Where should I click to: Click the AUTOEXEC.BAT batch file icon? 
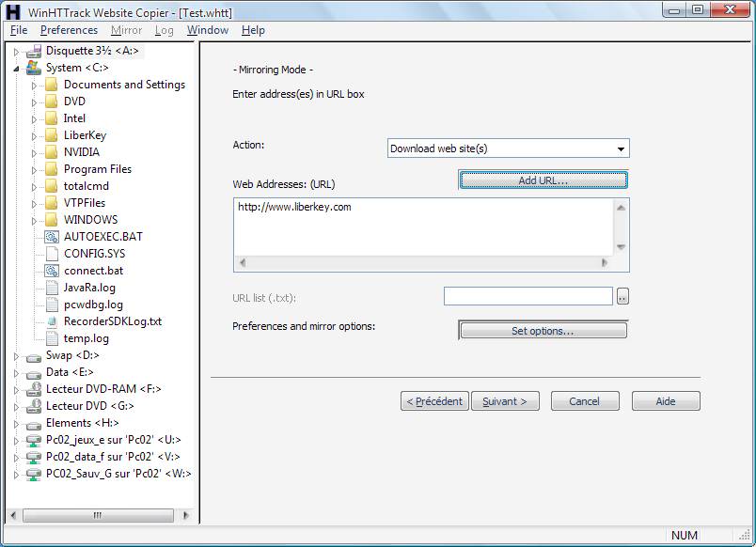point(52,237)
